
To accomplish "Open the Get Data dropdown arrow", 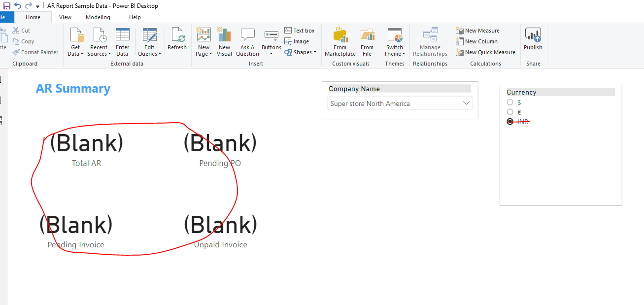I will pyautogui.click(x=82, y=54).
